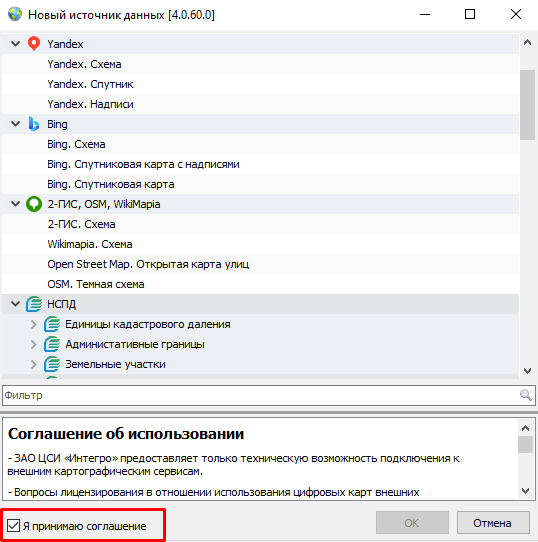
Task: Click the Администативные границы layer icon
Action: (x=52, y=344)
